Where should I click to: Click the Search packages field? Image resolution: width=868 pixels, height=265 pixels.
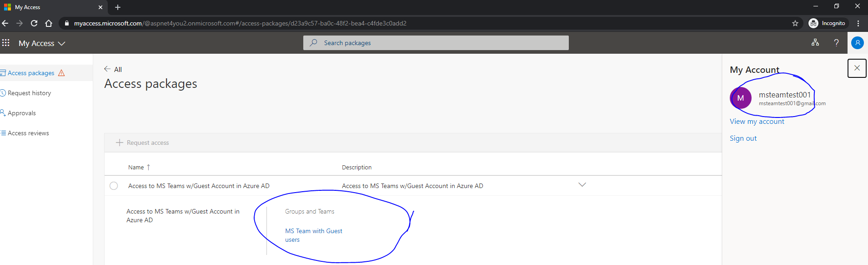click(x=436, y=43)
